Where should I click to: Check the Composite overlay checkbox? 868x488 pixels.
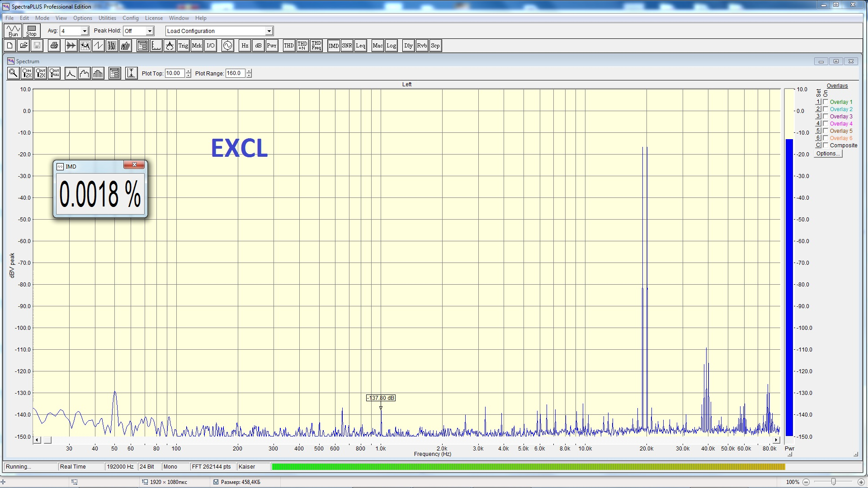pyautogui.click(x=826, y=145)
